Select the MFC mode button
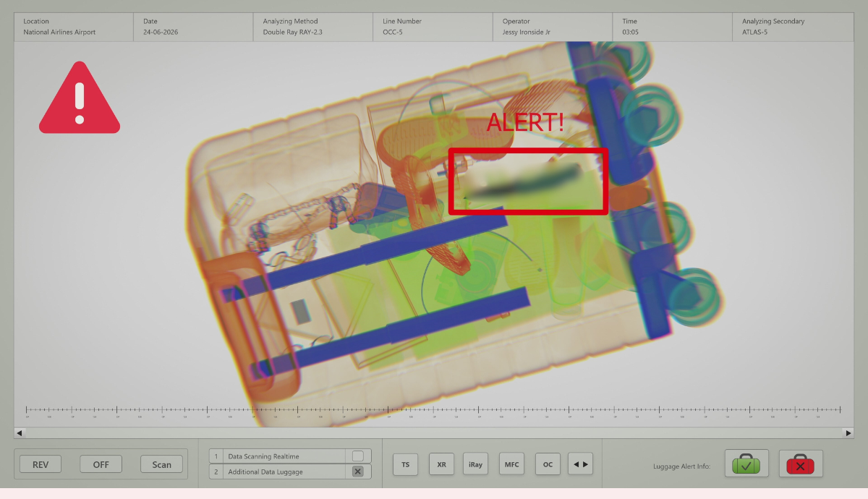This screenshot has width=868, height=499. (511, 464)
